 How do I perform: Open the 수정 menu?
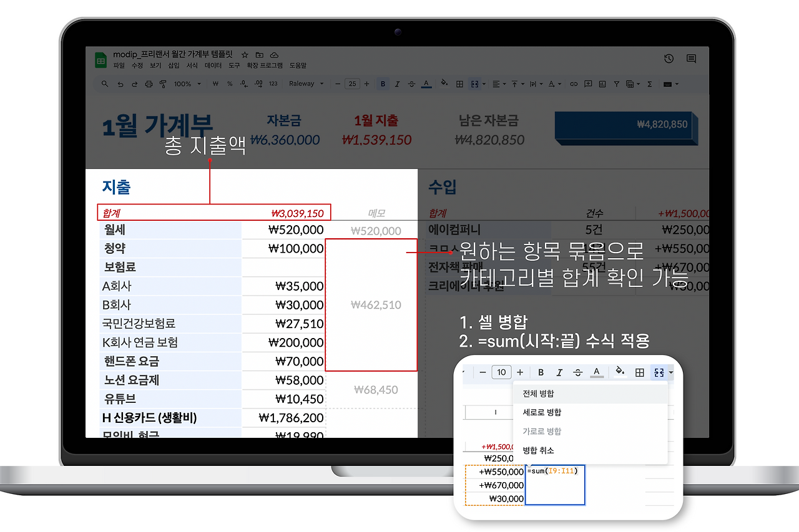tap(137, 65)
